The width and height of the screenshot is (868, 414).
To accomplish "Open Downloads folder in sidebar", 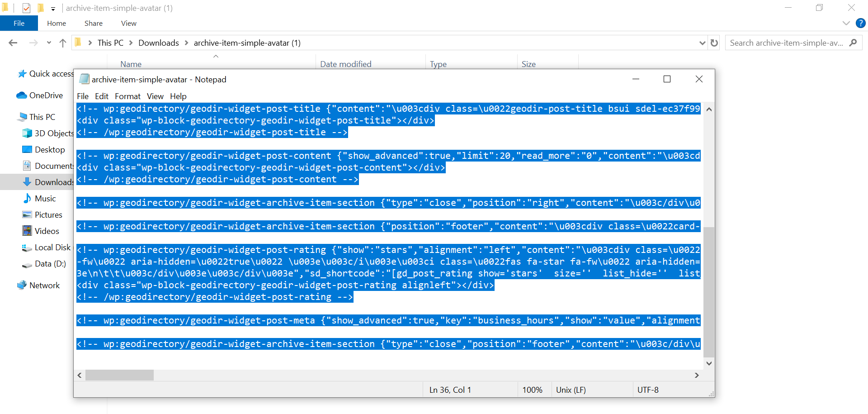I will [x=48, y=182].
